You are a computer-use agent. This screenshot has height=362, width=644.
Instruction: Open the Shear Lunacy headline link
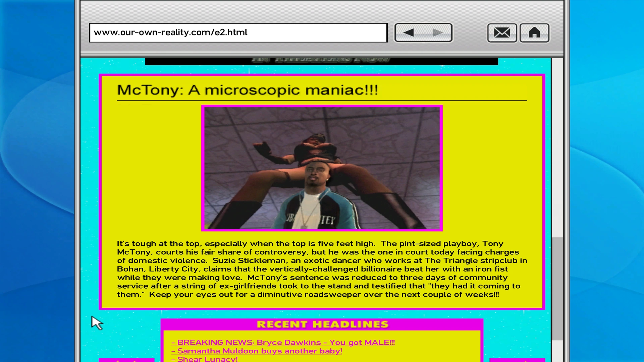[x=204, y=359]
